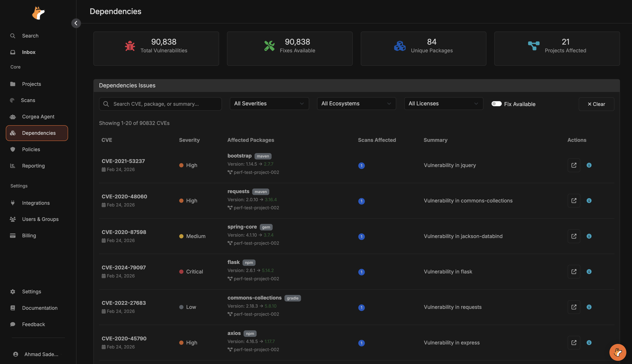Click the Clear filters button

(x=597, y=104)
